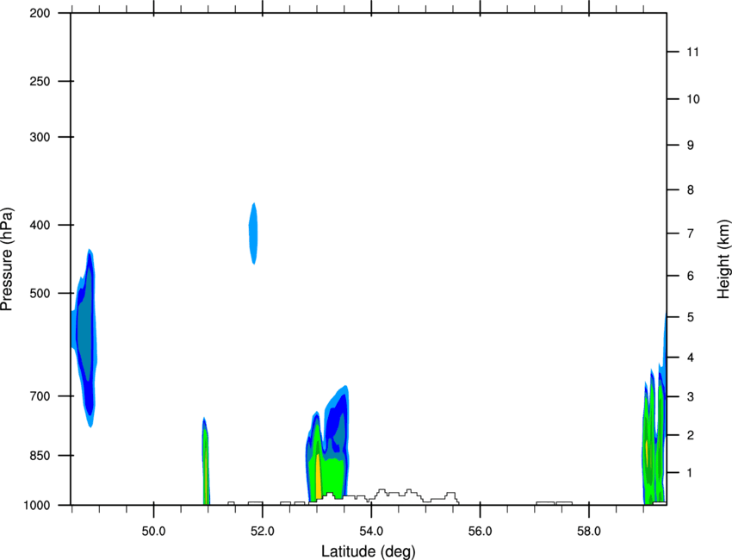Pick the 2 km height tick label
732x560 pixels.
tap(691, 435)
